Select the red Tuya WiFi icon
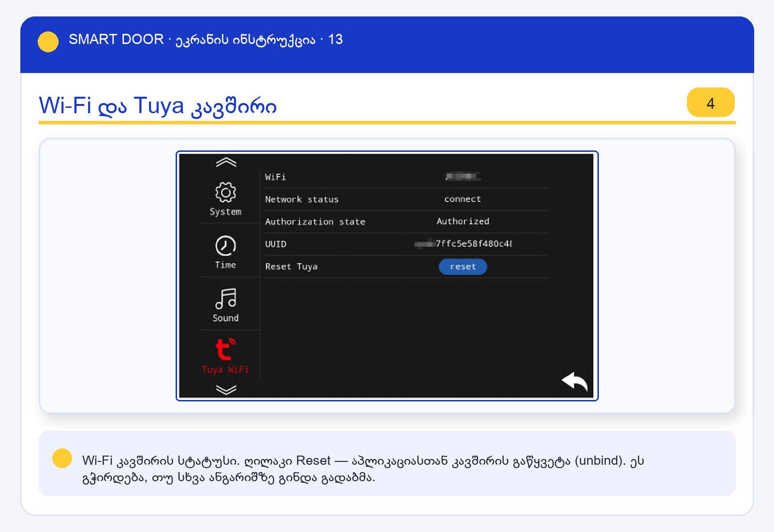This screenshot has height=532, width=774. click(x=225, y=349)
